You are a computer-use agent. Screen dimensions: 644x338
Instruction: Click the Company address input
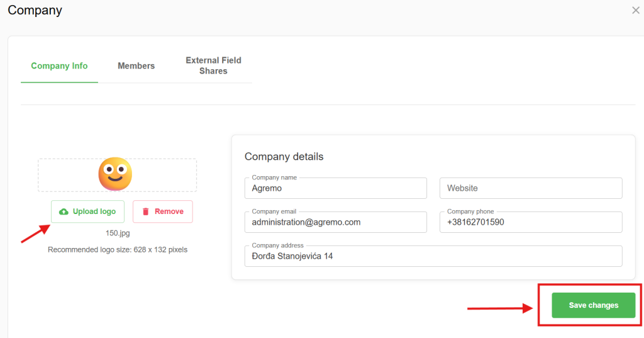(433, 256)
